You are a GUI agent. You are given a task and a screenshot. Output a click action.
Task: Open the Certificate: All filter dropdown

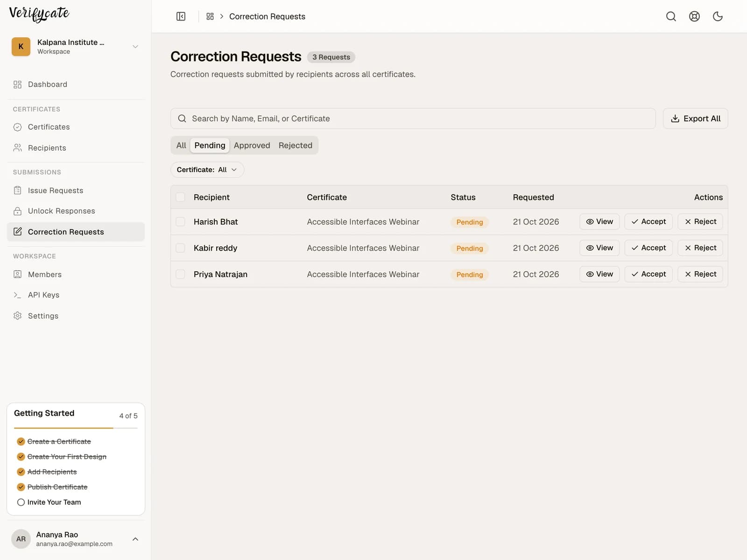[207, 170]
